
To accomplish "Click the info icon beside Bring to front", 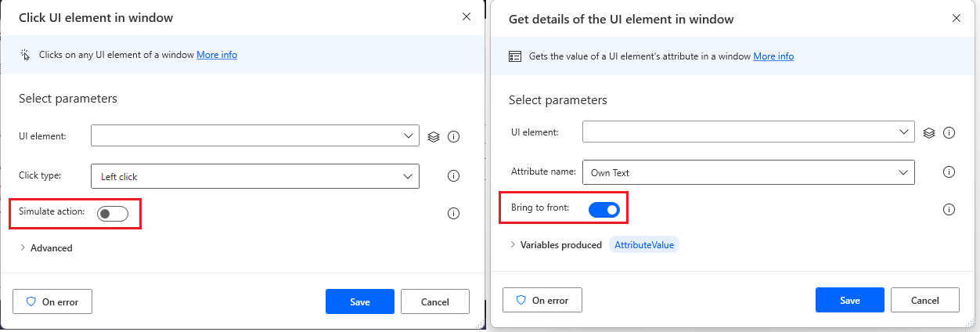I will [x=949, y=209].
